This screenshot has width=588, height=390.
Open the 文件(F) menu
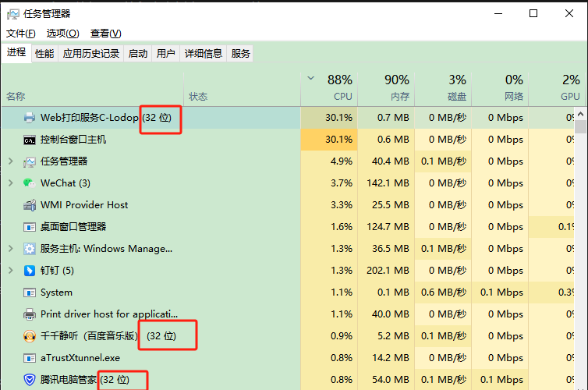[21, 34]
